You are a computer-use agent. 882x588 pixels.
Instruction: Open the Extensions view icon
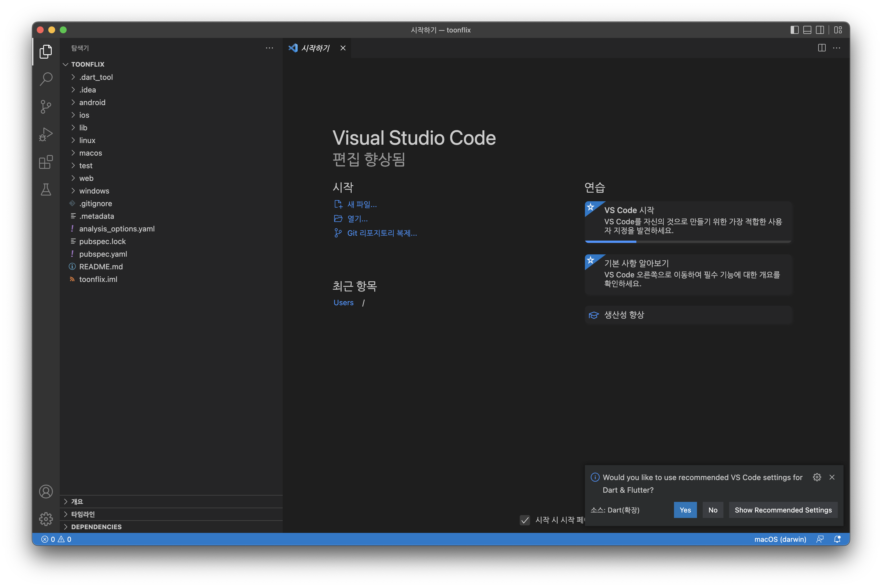click(x=46, y=162)
